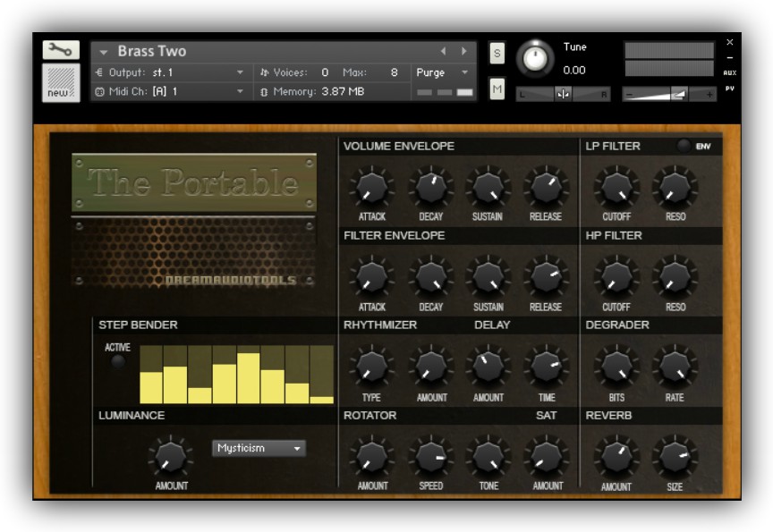The image size is (773, 532).
Task: Click the Filter Envelope ATTACK knob
Action: point(371,278)
